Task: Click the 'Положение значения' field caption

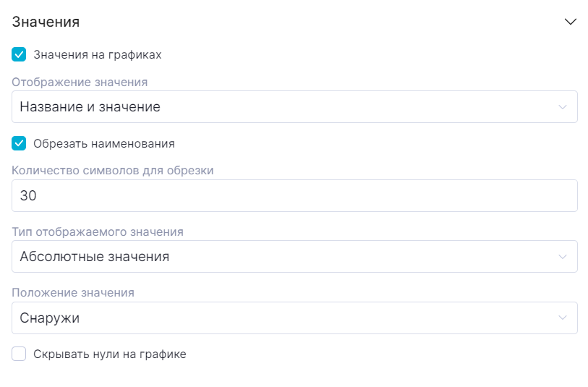Action: [x=73, y=293]
